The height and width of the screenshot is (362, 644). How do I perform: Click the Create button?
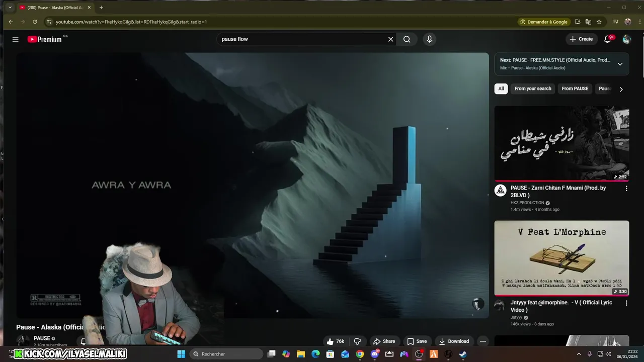pyautogui.click(x=581, y=39)
